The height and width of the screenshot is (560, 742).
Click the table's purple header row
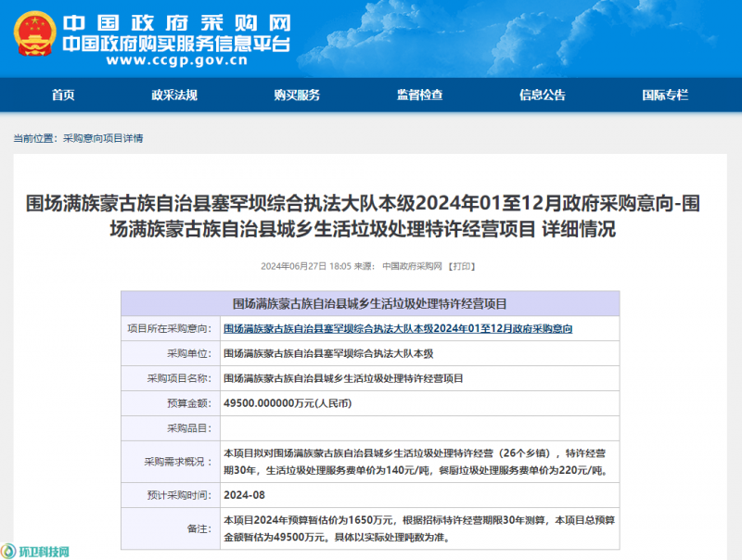pos(370,304)
